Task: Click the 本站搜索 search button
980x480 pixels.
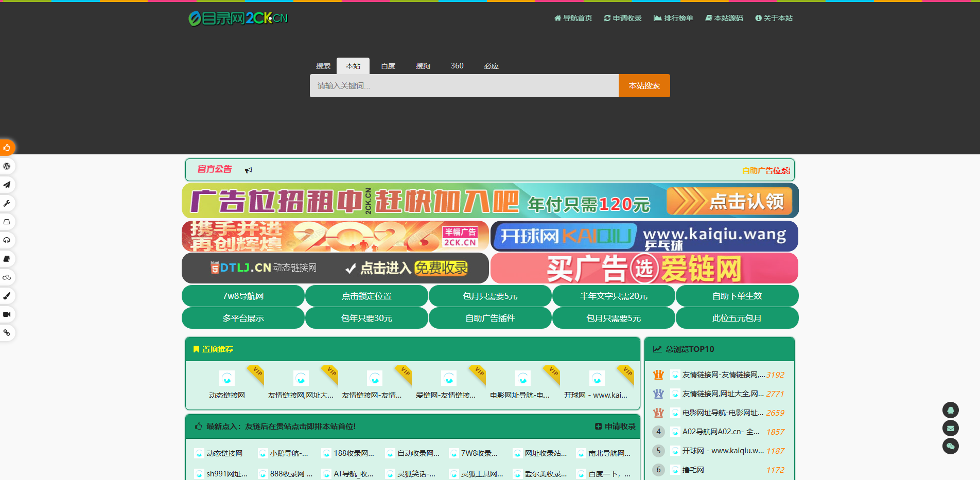Action: pos(644,85)
